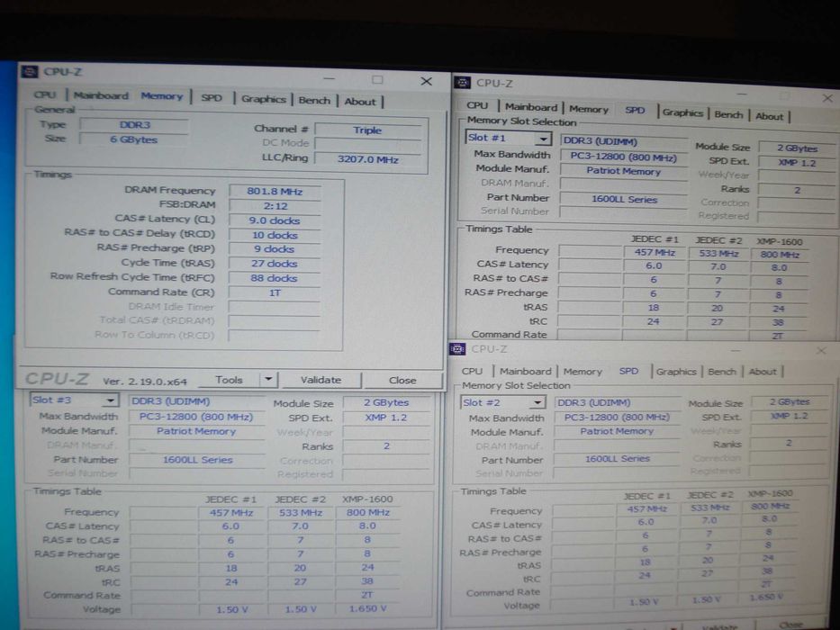Open Graphics tab in Slot #2 window
Image resolution: width=840 pixels, height=630 pixels.
(x=676, y=371)
